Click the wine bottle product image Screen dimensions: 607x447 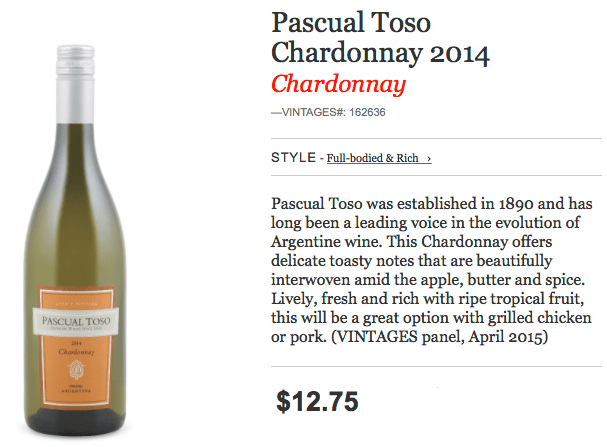tap(75, 240)
